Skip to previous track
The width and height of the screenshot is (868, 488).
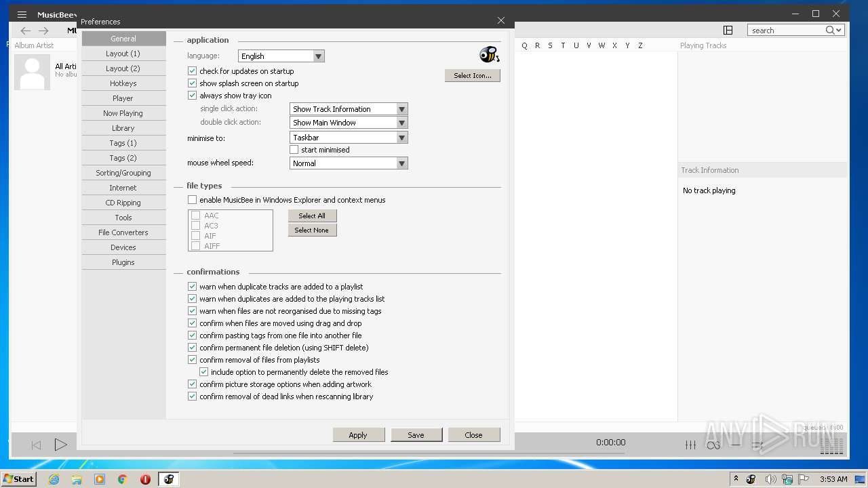pyautogui.click(x=37, y=445)
